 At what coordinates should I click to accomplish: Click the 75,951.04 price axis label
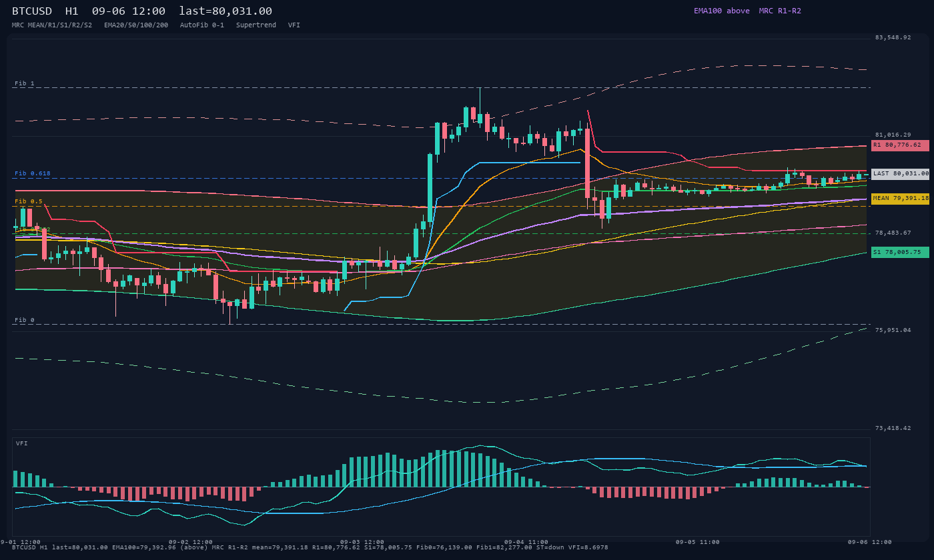click(893, 330)
